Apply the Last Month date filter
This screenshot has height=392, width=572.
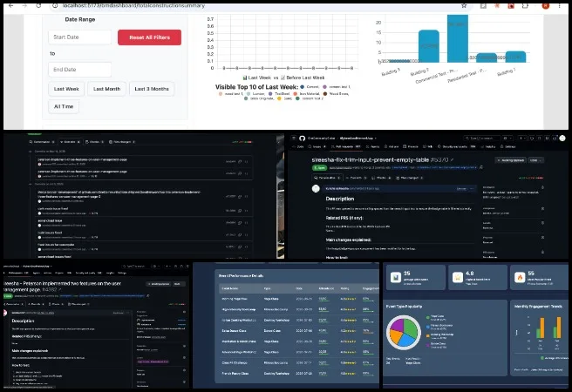[x=106, y=89]
